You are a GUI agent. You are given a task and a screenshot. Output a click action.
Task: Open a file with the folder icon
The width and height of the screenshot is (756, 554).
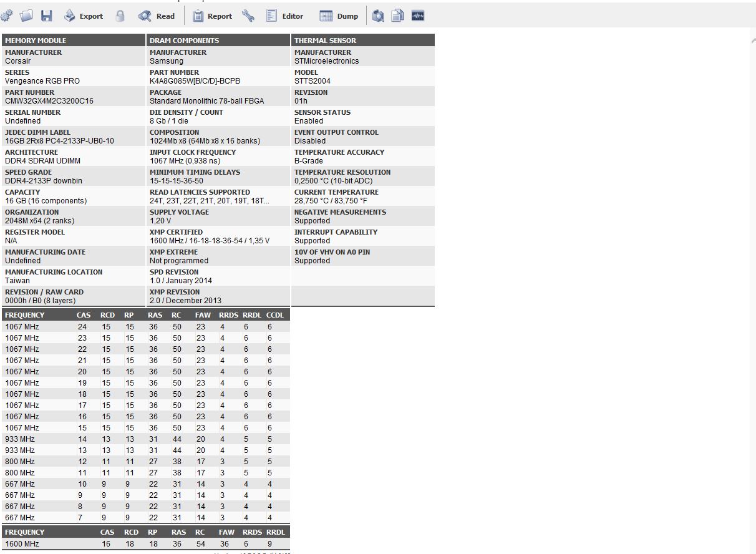pyautogui.click(x=26, y=16)
